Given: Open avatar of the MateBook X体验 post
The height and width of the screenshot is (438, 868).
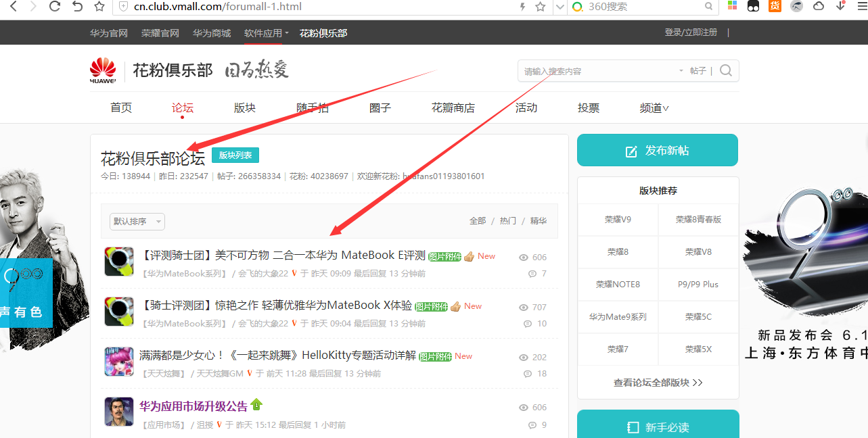Looking at the screenshot, I should (x=119, y=312).
